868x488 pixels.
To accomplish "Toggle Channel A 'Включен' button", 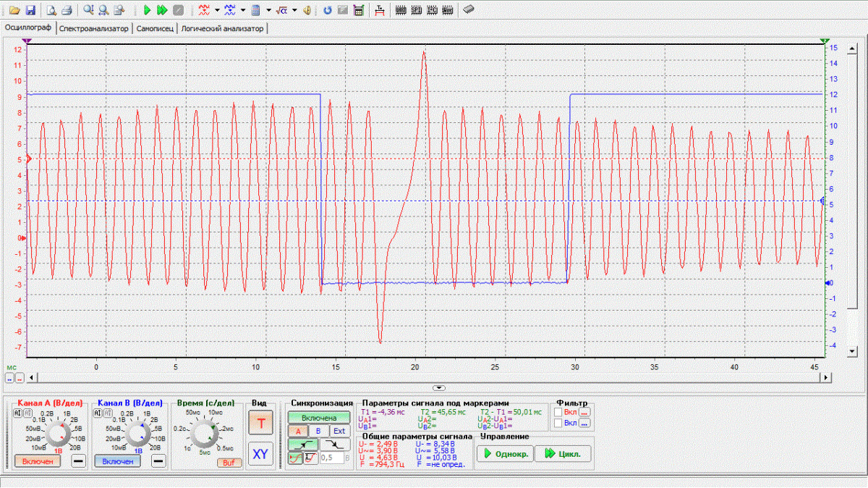I will [38, 461].
